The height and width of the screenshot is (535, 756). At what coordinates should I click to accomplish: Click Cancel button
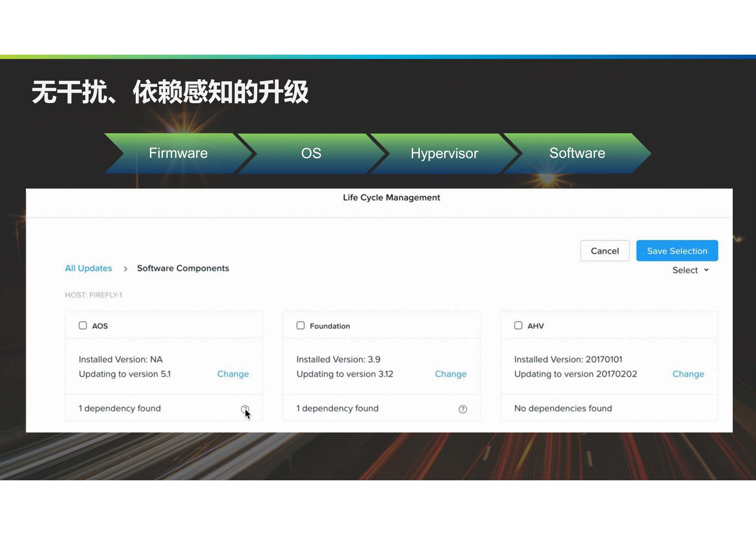(604, 251)
